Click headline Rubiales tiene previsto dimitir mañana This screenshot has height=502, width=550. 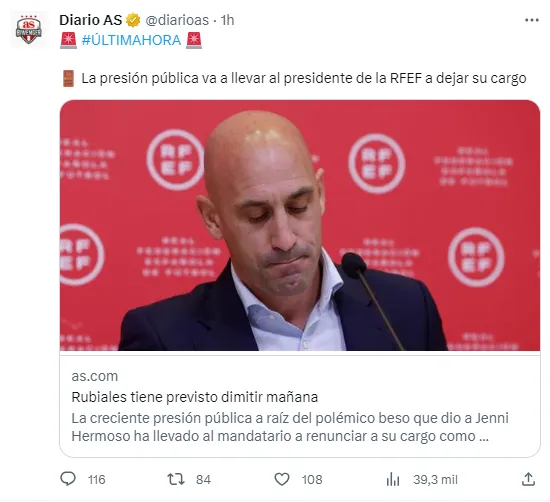pyautogui.click(x=195, y=397)
